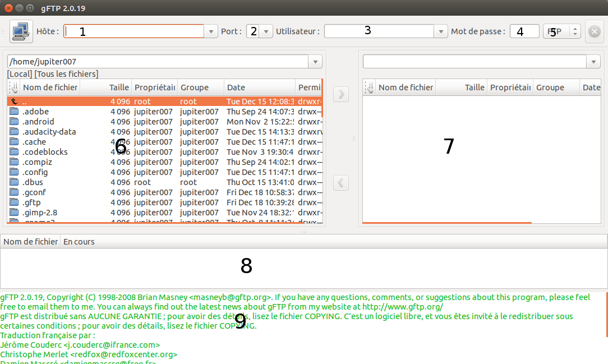Click the stop transfer icon in the toolbar
Viewport: 608px width, 364px height.
point(594,31)
